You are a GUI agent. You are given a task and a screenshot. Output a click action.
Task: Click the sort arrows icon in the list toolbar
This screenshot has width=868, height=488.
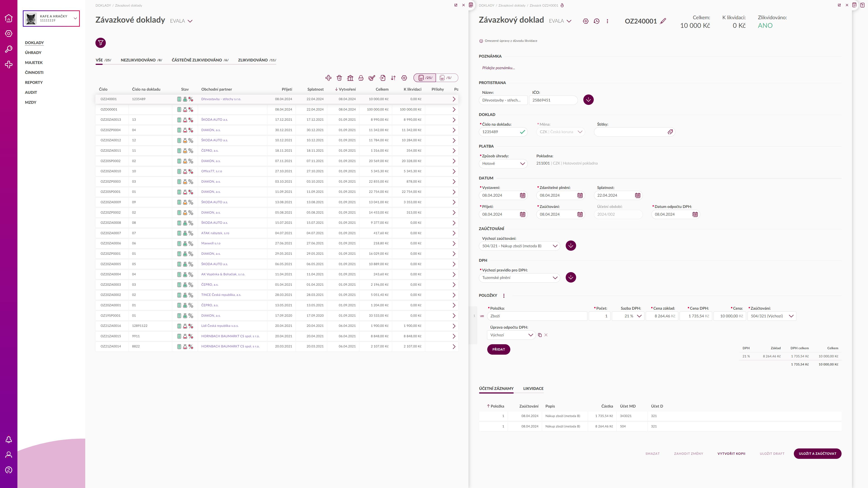[x=393, y=78]
